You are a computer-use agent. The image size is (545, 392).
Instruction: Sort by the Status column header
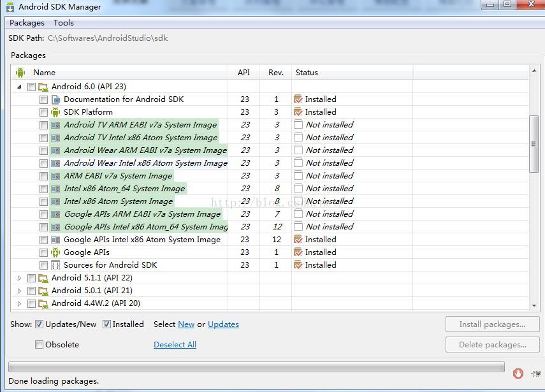[x=352, y=73]
